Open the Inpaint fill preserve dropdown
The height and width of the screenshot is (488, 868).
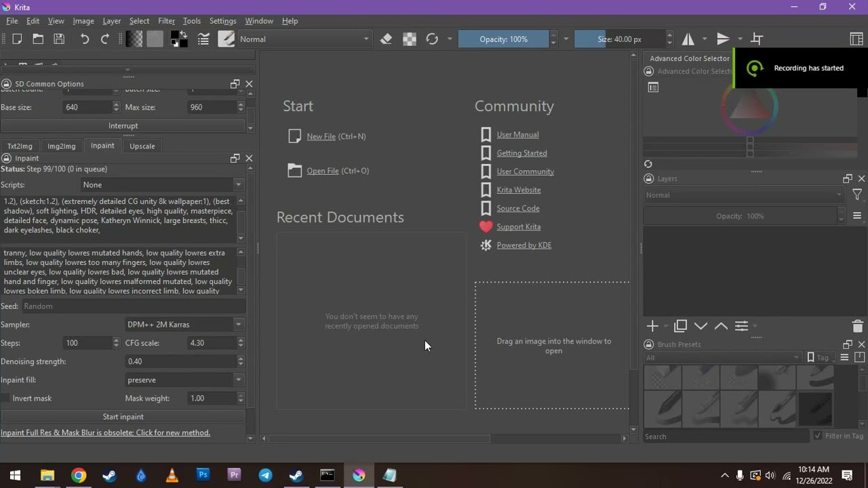pos(184,380)
